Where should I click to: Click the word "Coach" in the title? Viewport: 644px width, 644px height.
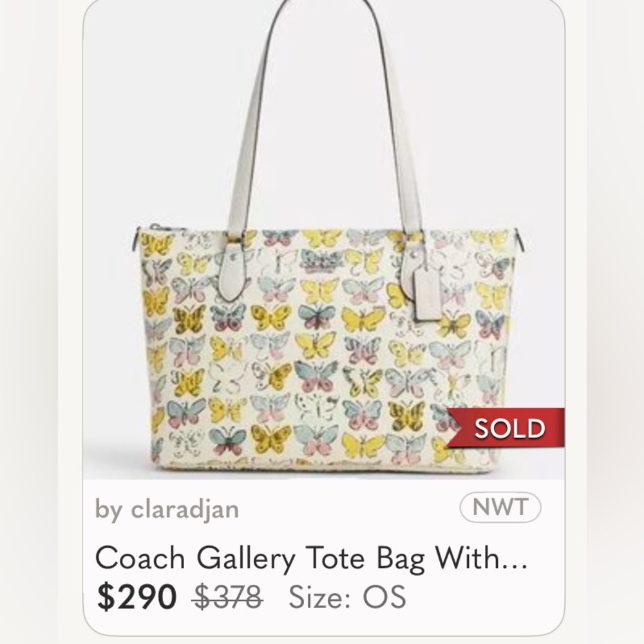[140, 558]
